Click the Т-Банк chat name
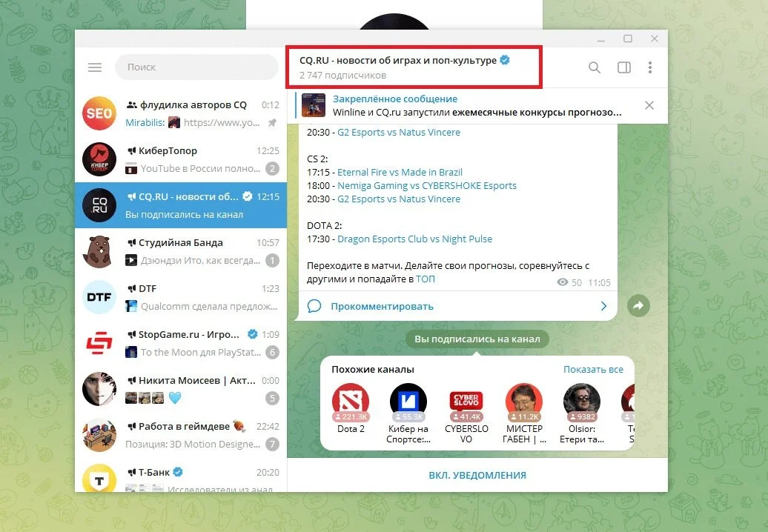Image resolution: width=768 pixels, height=532 pixels. coord(153,472)
